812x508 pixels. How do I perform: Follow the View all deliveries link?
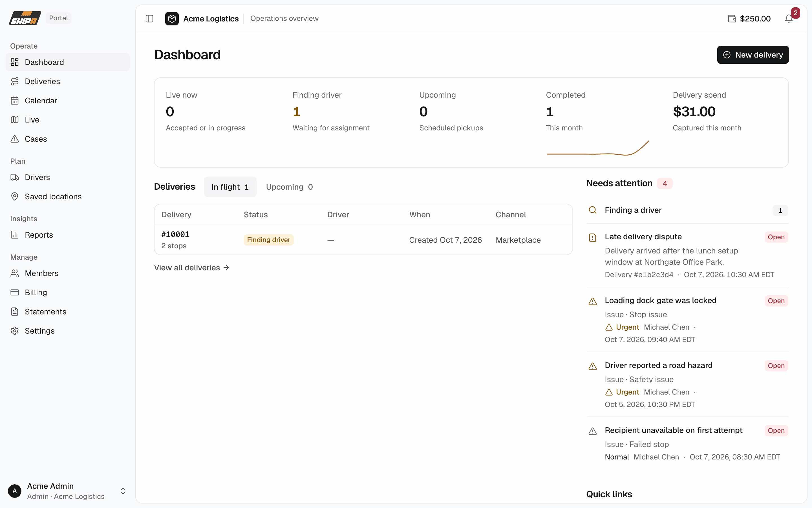(192, 268)
